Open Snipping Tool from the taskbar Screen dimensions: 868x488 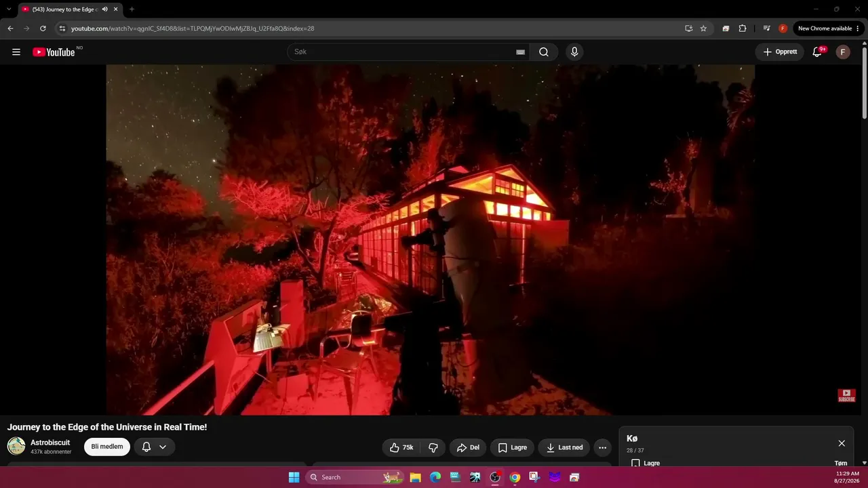534,477
